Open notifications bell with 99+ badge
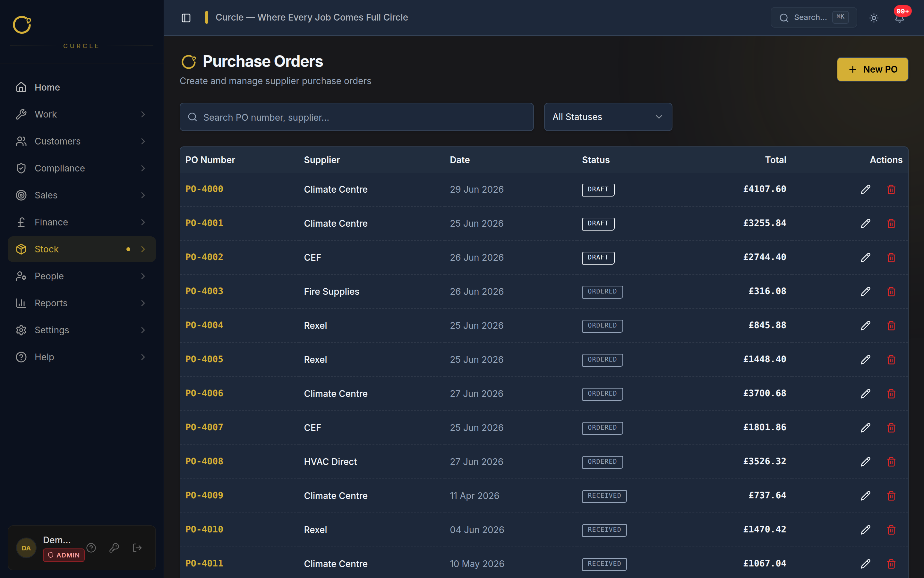Screen dimensions: 924x578 (x=899, y=18)
